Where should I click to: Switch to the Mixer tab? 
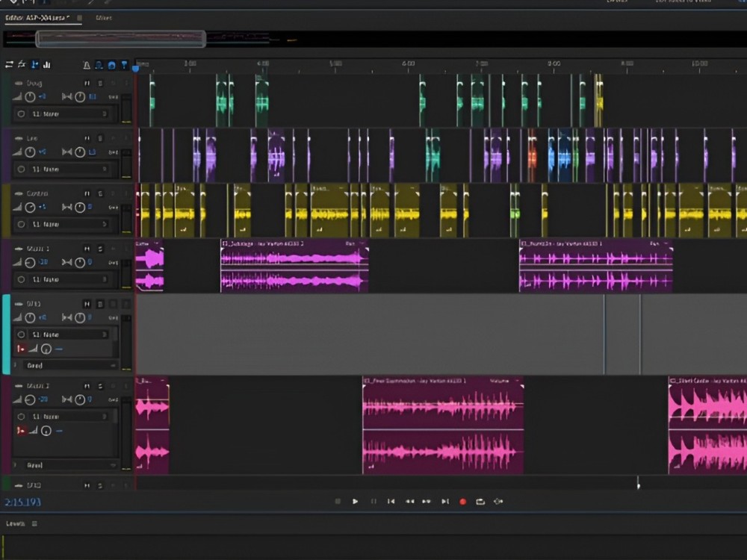coord(104,17)
